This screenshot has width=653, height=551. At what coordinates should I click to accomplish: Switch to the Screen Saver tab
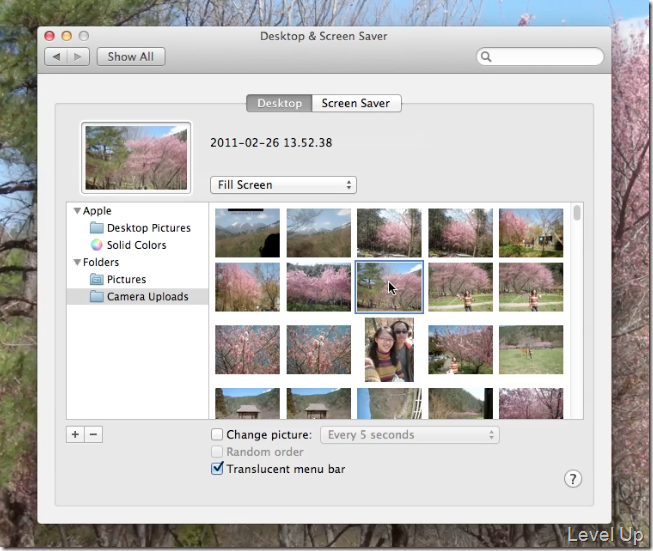[356, 103]
